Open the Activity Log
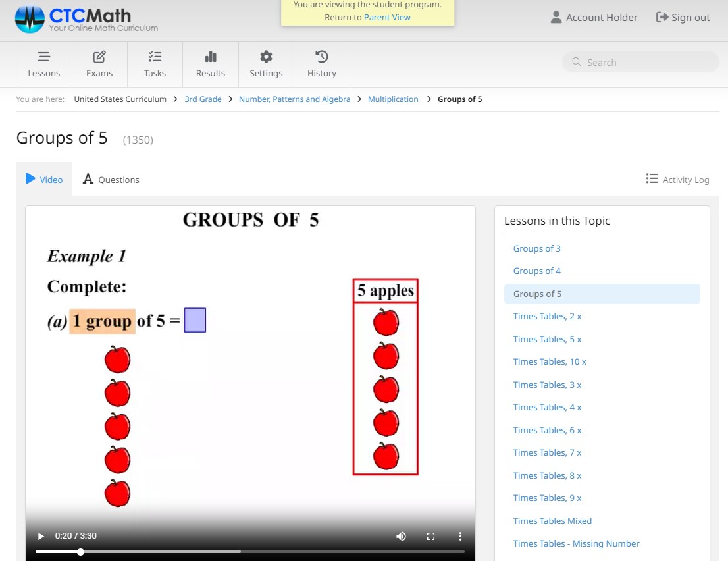 point(677,180)
